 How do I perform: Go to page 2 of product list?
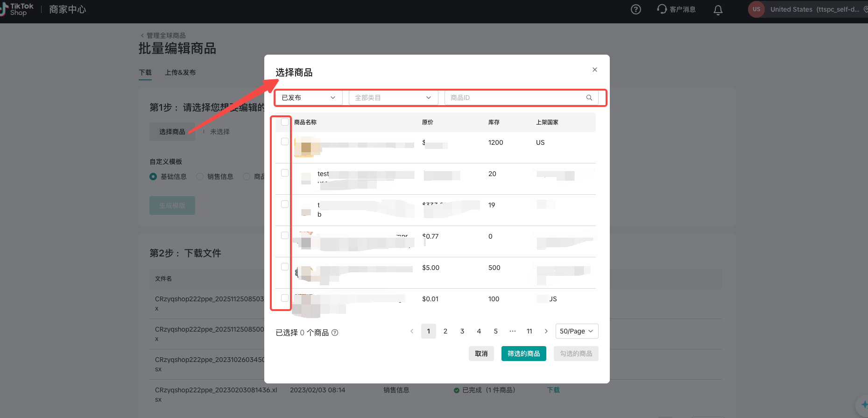pyautogui.click(x=445, y=331)
